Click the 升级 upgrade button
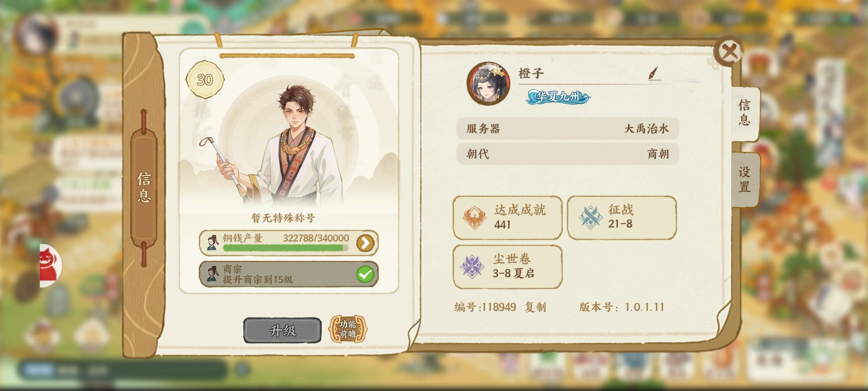Screen dimensions: 868x391 [282, 330]
